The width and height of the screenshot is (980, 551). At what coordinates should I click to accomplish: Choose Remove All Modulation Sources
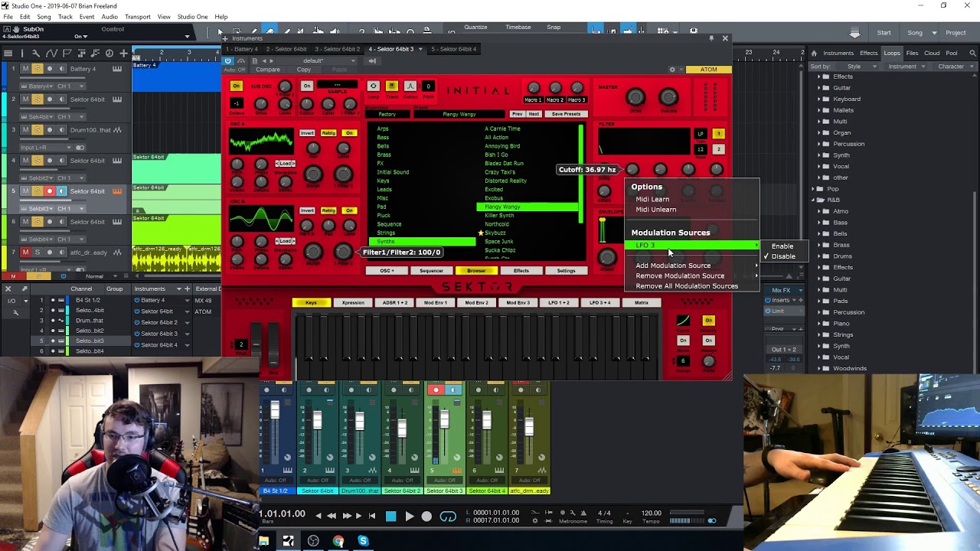tap(687, 286)
